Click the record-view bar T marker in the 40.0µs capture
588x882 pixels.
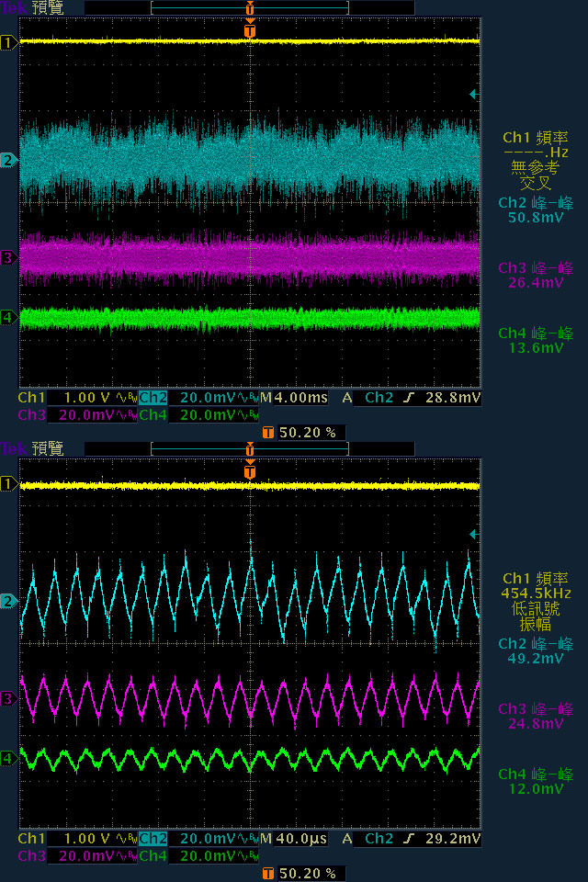[x=250, y=449]
